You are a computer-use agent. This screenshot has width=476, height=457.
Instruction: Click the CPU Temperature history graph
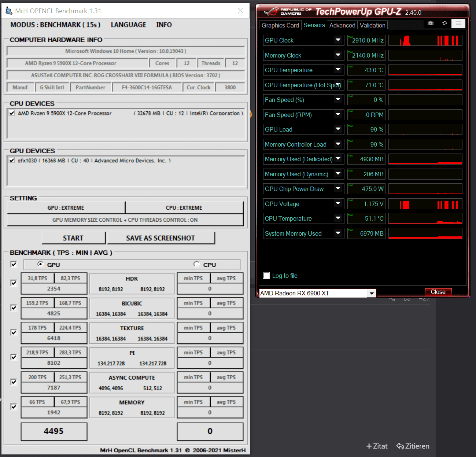point(425,218)
